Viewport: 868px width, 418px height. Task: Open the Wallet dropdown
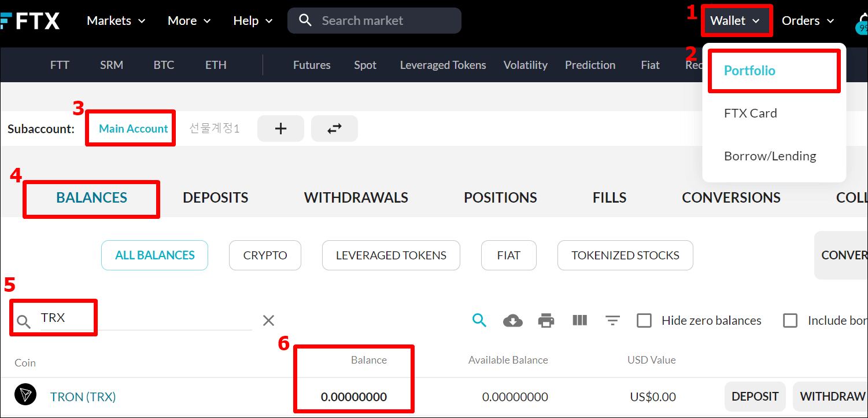coord(736,21)
